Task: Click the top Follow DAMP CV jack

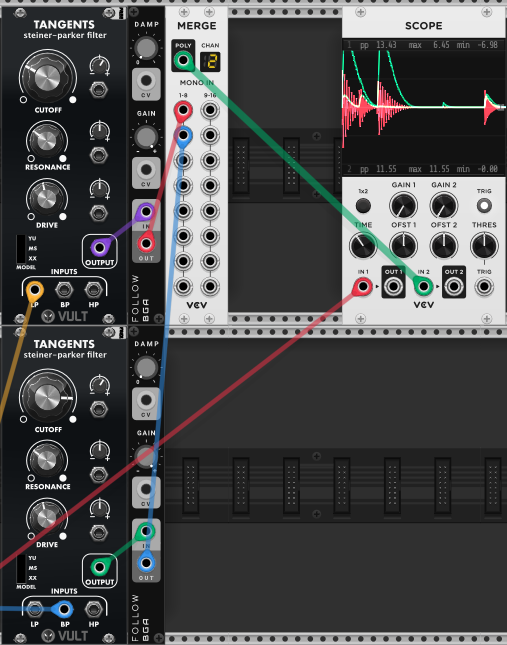Action: click(146, 81)
